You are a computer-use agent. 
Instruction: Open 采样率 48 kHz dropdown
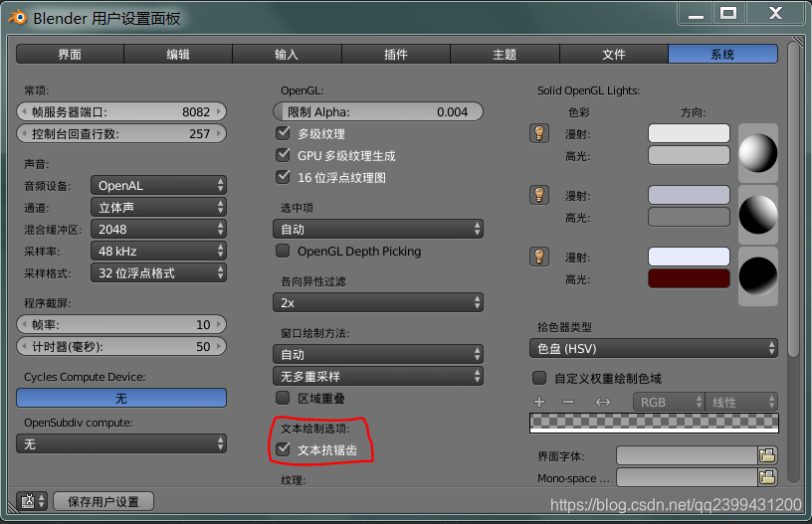point(158,251)
